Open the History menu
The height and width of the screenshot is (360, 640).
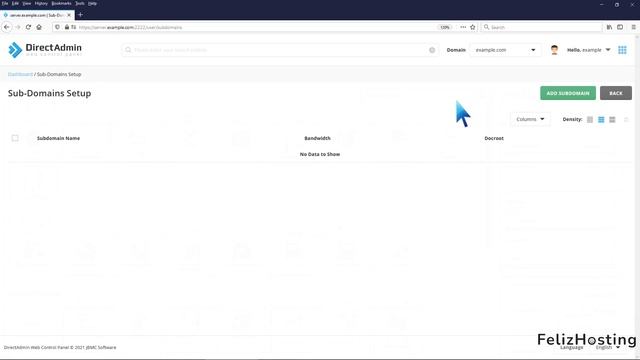point(41,3)
